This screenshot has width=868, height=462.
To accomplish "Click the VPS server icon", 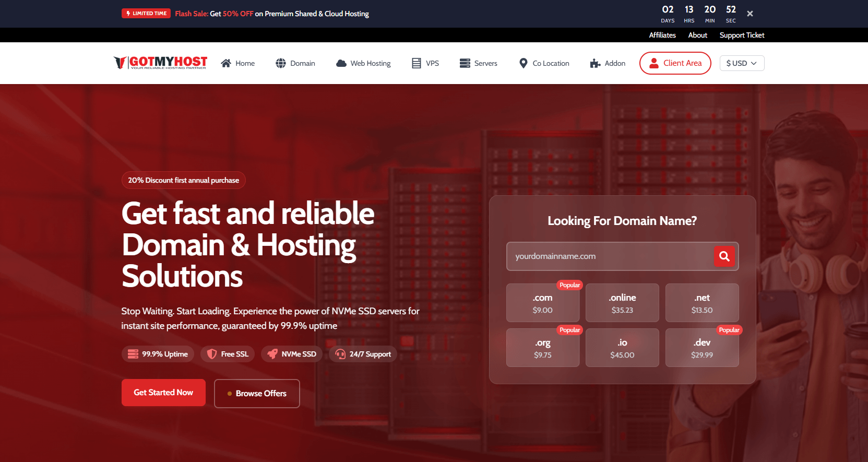I will click(417, 63).
